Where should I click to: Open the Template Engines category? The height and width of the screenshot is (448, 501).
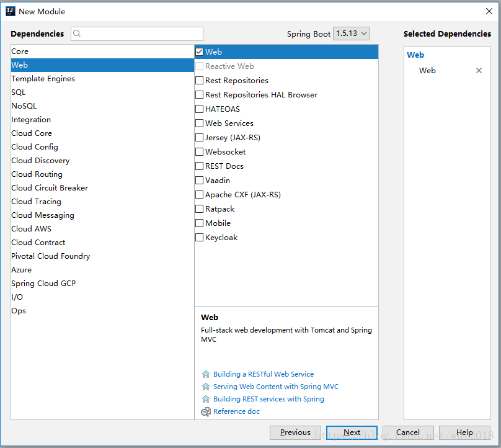[x=102, y=79]
